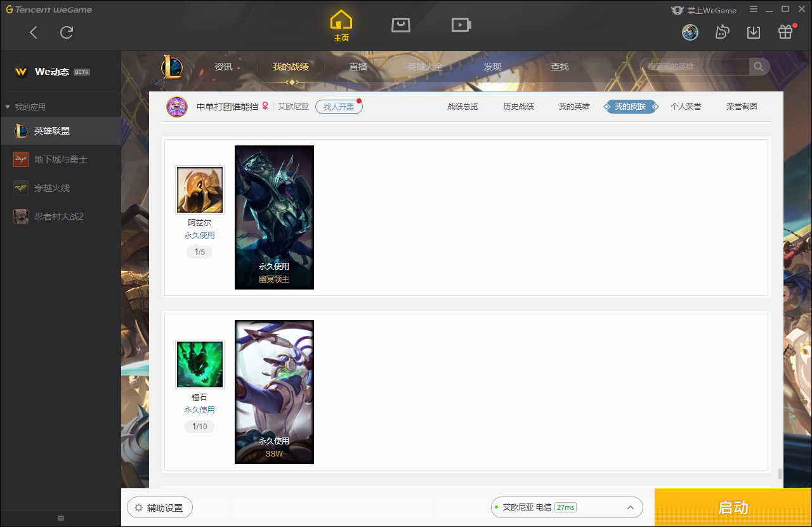Switch to 历史战绩 sub-tab

coord(519,107)
